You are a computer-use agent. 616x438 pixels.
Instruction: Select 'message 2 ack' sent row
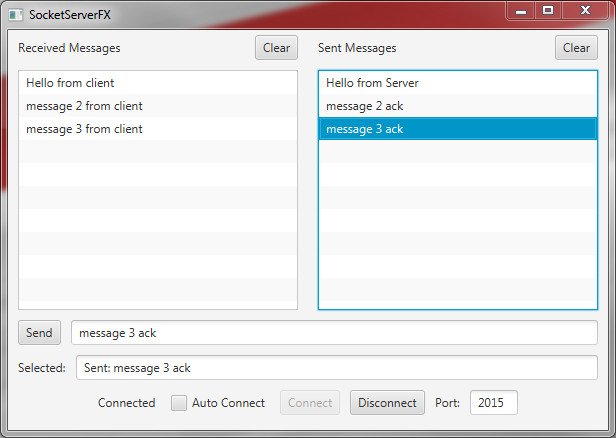tap(458, 106)
